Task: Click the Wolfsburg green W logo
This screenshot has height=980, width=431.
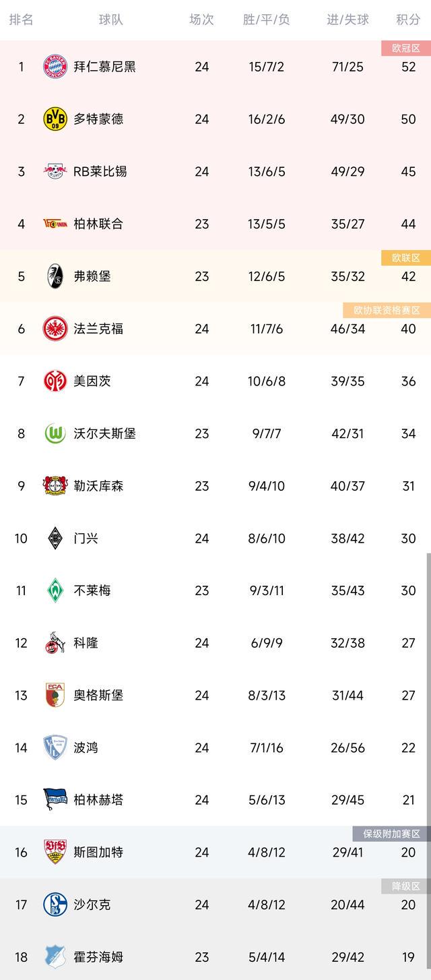Action: 55,433
